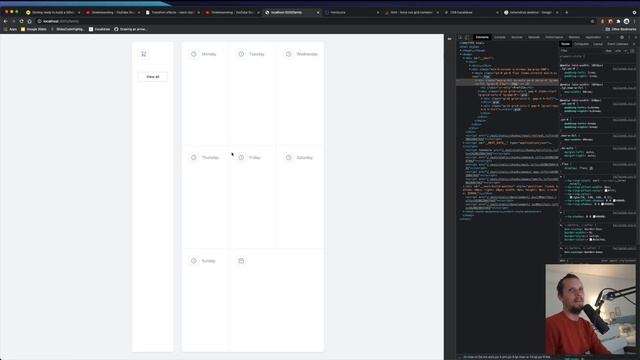This screenshot has height=360, width=640.
Task: Click the profile avatar in Chrome toolbar
Action: [x=626, y=21]
